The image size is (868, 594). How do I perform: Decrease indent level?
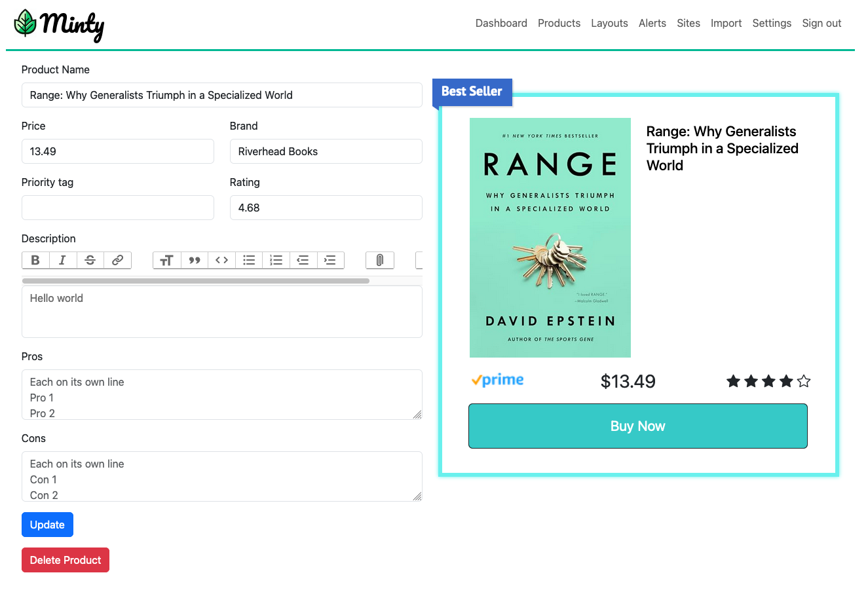point(303,260)
